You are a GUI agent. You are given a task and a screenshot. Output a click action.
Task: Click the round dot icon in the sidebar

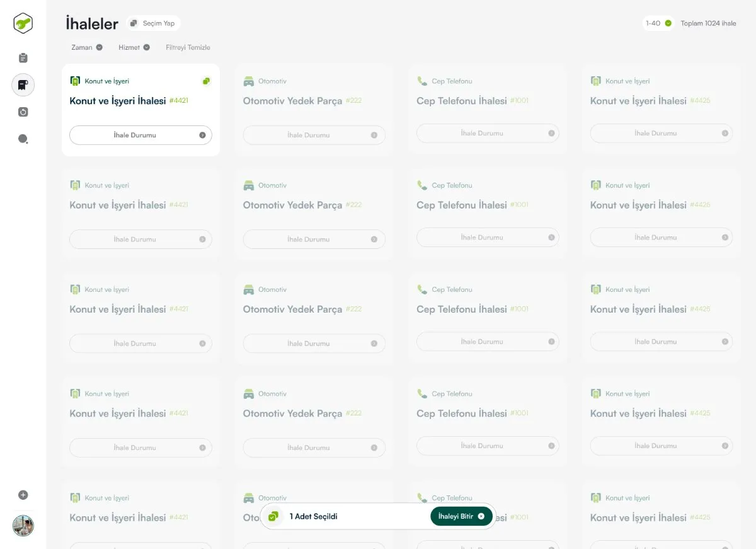pyautogui.click(x=23, y=139)
